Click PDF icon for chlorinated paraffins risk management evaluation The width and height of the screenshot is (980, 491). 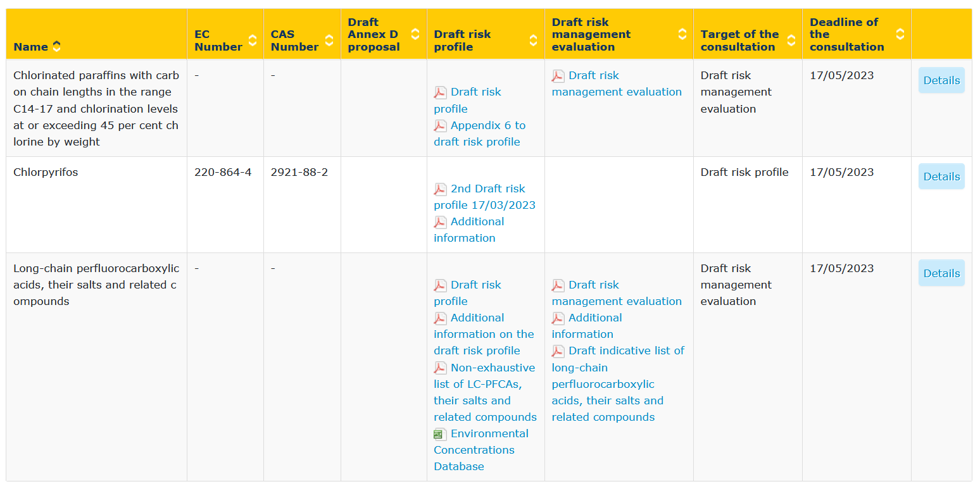[558, 76]
